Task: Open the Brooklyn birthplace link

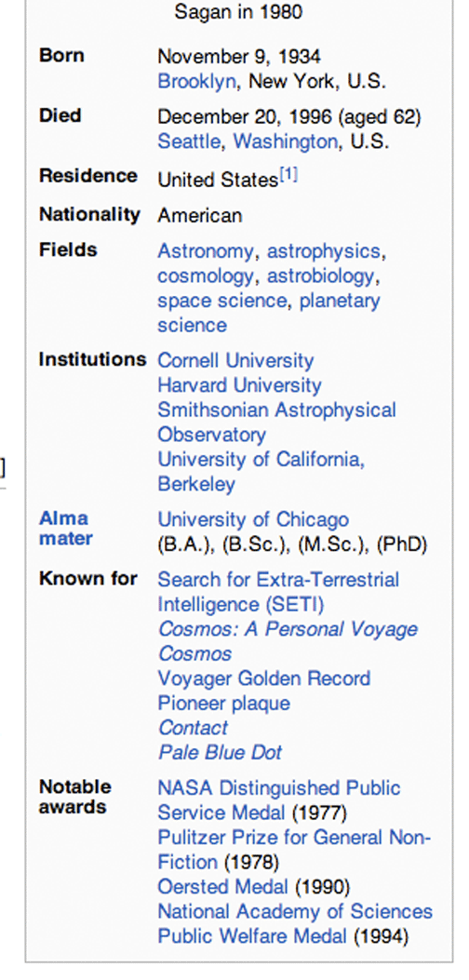Action: 196,81
